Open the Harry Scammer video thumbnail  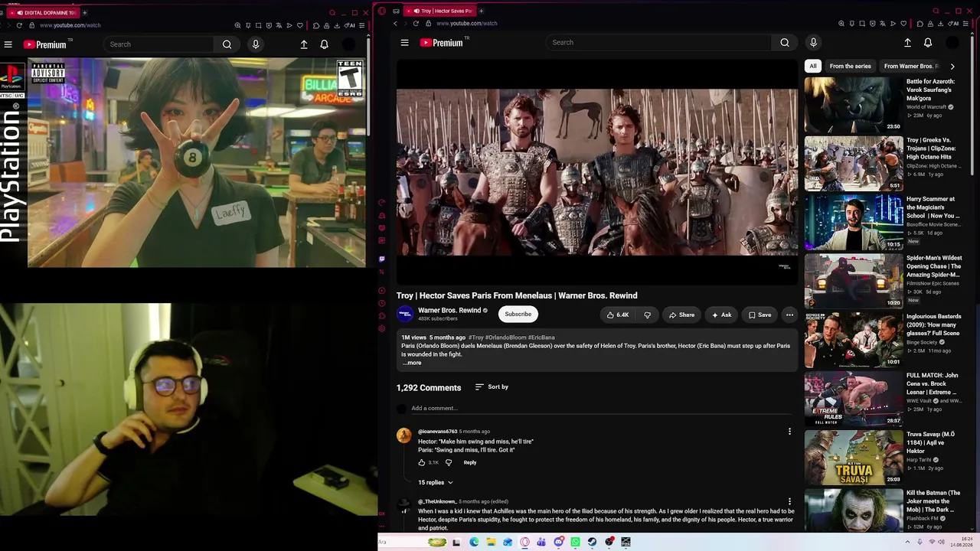854,223
